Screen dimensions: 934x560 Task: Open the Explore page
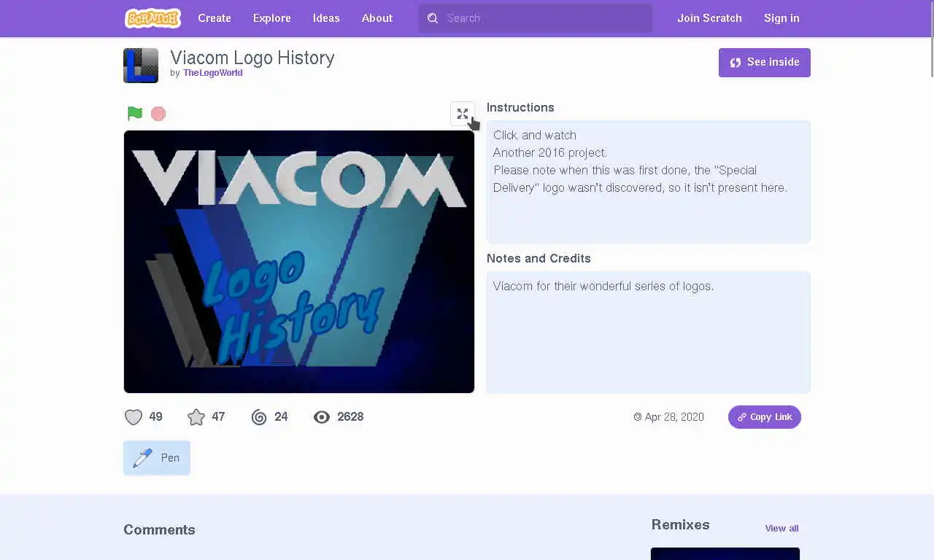click(272, 18)
